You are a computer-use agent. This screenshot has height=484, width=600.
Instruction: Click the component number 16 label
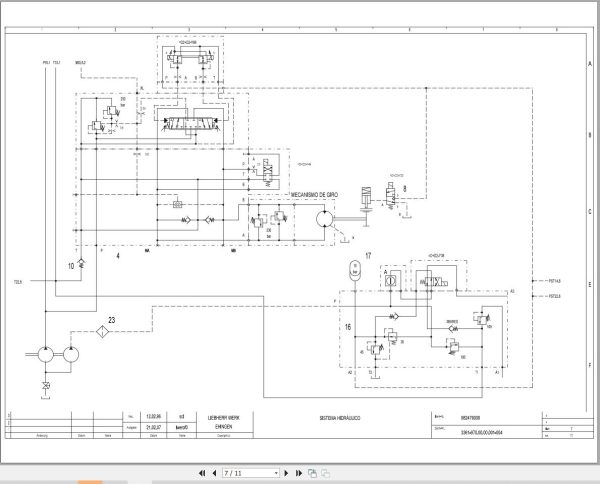point(348,327)
